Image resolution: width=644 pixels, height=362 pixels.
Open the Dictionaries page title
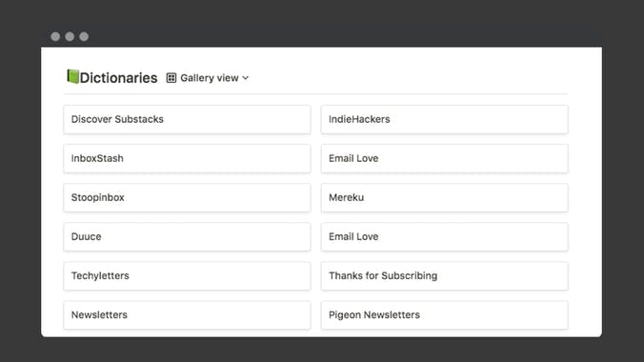(x=118, y=78)
